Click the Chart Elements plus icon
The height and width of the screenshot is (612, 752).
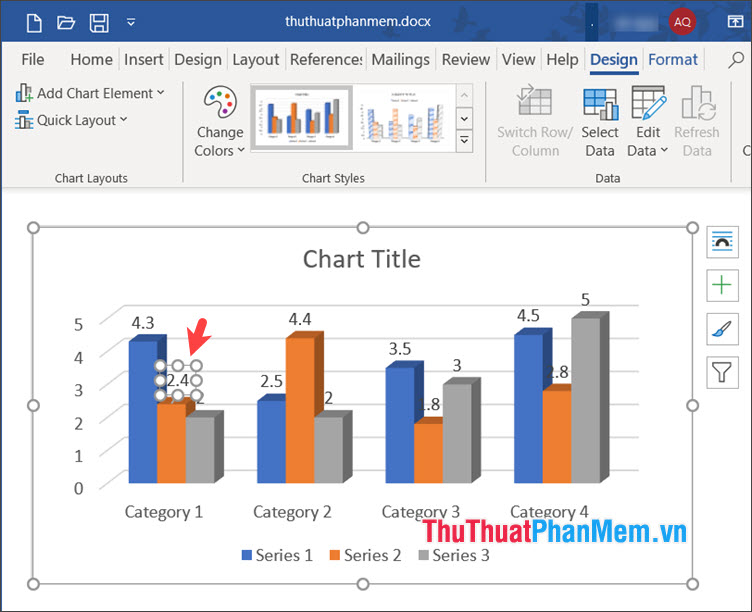point(722,286)
